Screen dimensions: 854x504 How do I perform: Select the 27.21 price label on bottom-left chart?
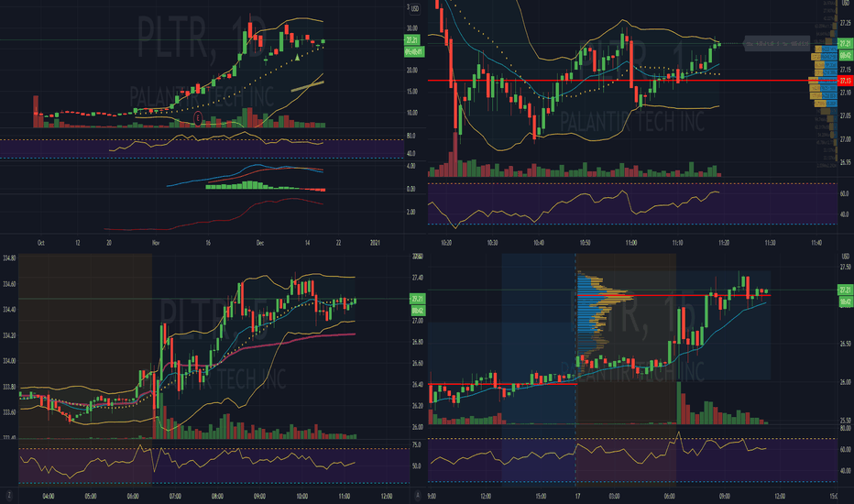(x=417, y=299)
